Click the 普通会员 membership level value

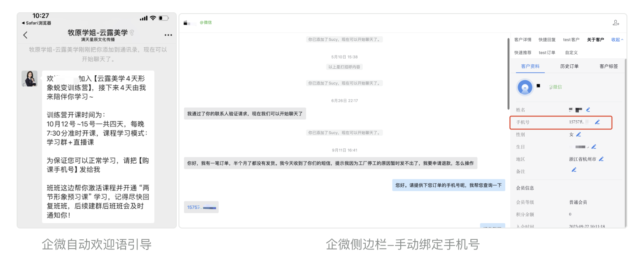point(578,202)
